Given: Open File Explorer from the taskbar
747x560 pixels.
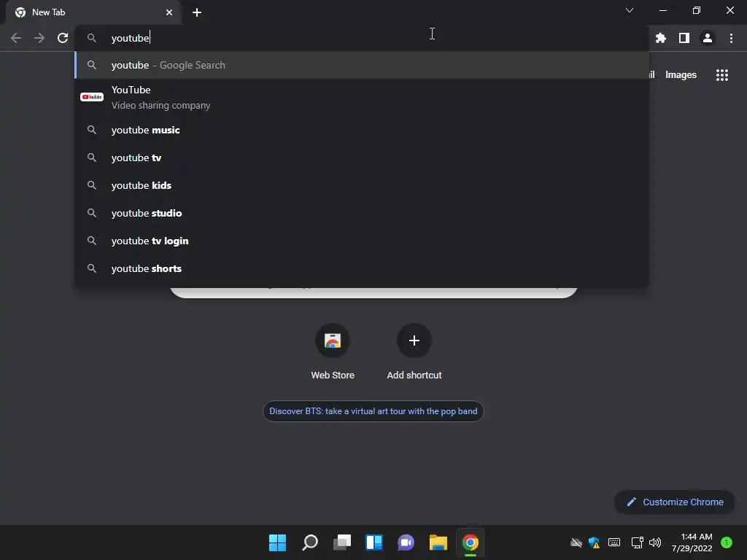Looking at the screenshot, I should (x=438, y=542).
